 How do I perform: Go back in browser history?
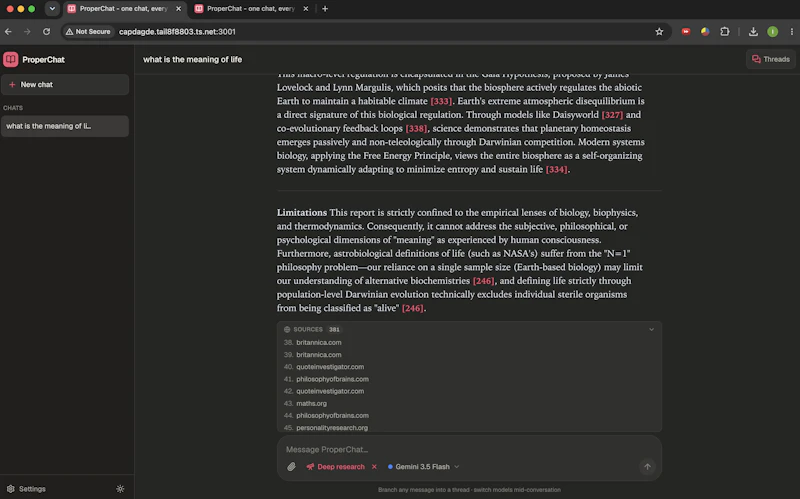pyautogui.click(x=9, y=32)
